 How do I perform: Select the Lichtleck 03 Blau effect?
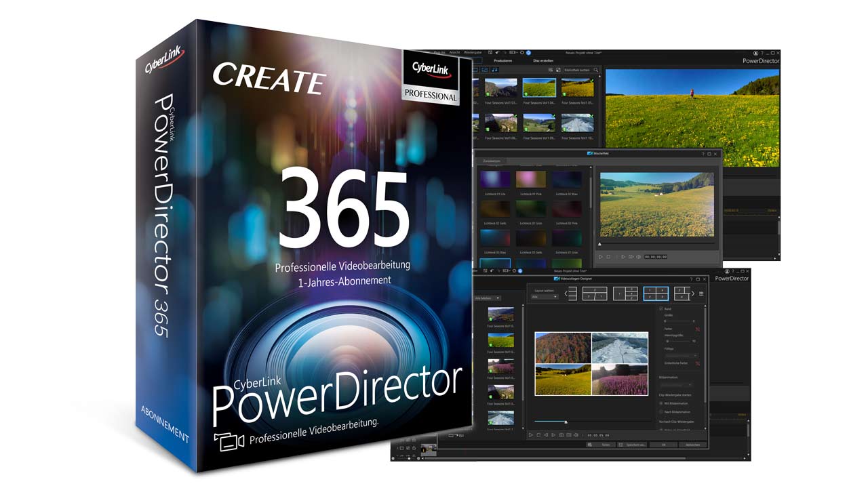click(495, 238)
